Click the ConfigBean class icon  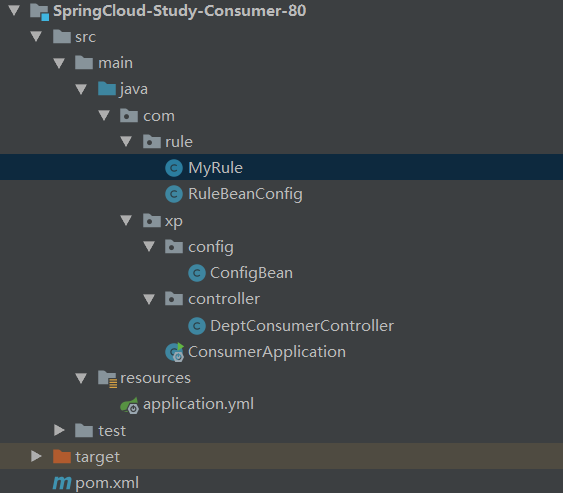tap(197, 273)
